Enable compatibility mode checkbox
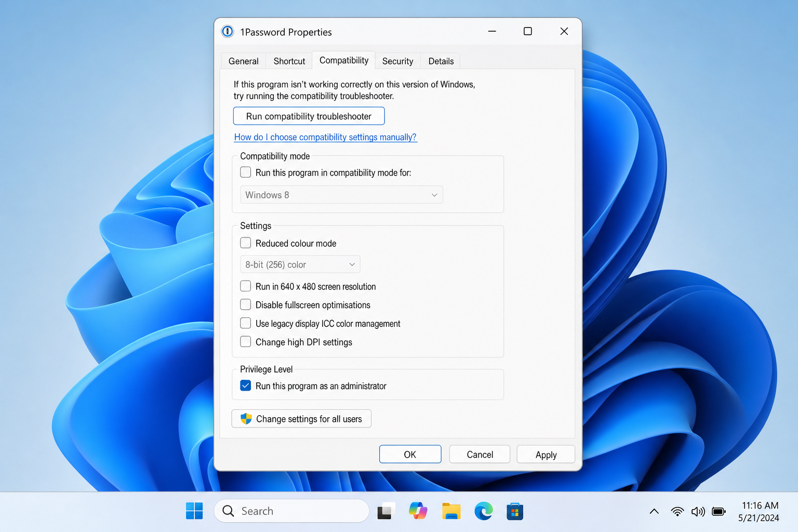Image resolution: width=798 pixels, height=532 pixels. 246,172
